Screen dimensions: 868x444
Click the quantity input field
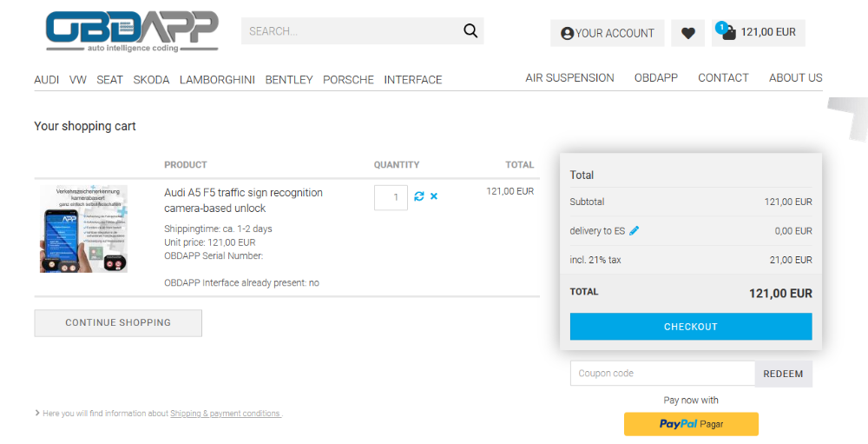tap(391, 197)
